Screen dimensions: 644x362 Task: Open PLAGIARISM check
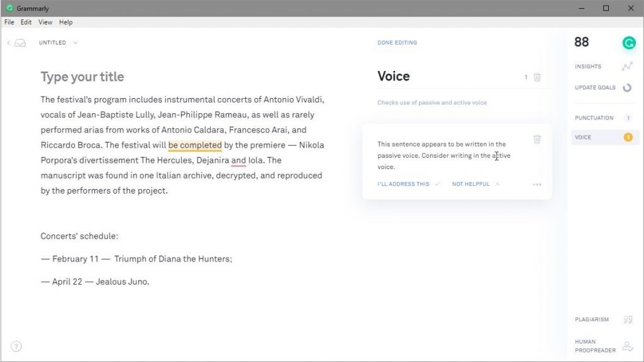[x=592, y=319]
